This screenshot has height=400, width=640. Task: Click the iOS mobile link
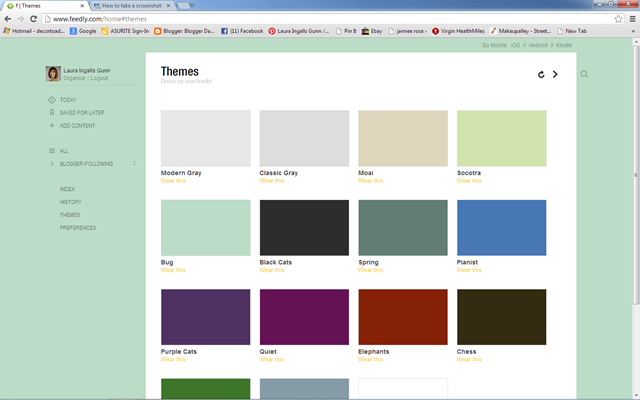point(515,45)
